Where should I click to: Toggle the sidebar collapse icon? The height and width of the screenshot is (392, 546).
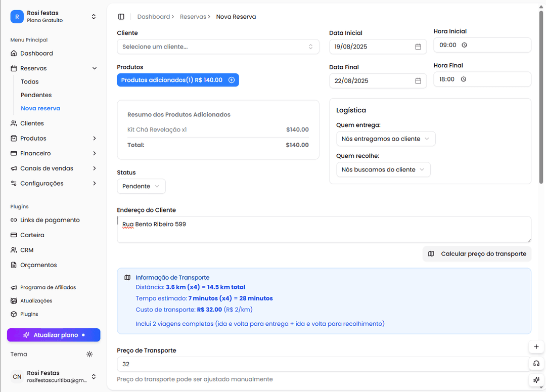[x=121, y=17]
